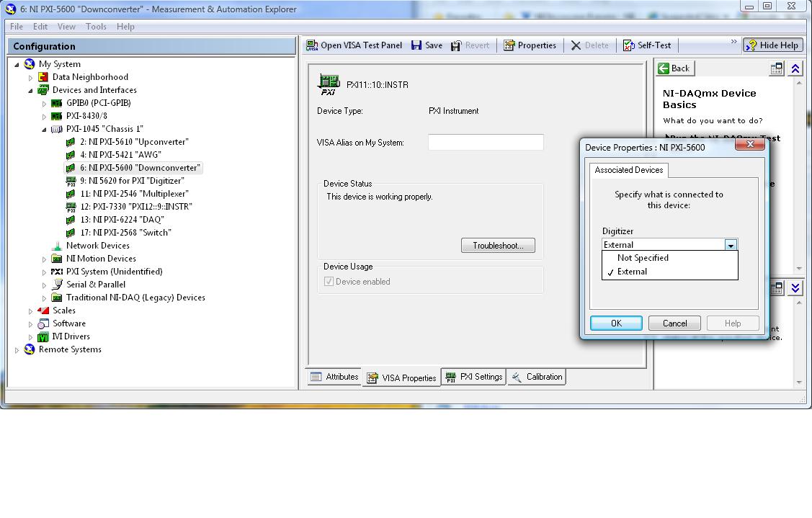The image size is (812, 518).
Task: Close the Device Properties dialog
Action: 750,145
